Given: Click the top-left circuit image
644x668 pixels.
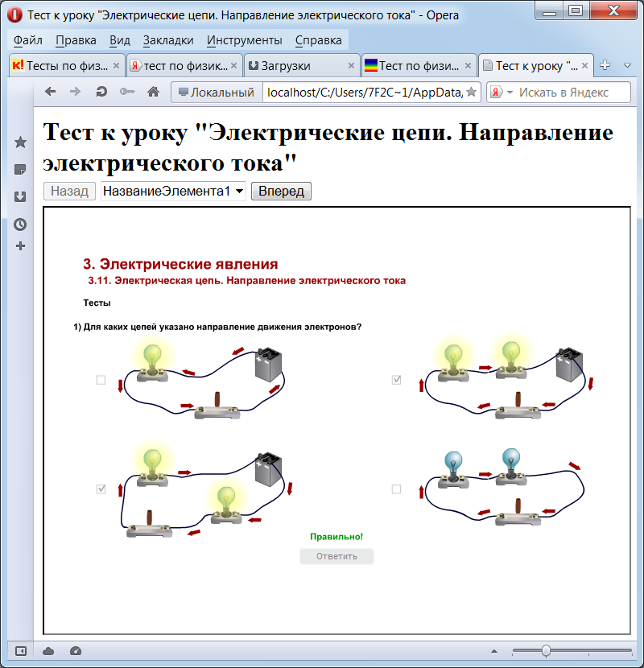Looking at the screenshot, I should (201, 380).
